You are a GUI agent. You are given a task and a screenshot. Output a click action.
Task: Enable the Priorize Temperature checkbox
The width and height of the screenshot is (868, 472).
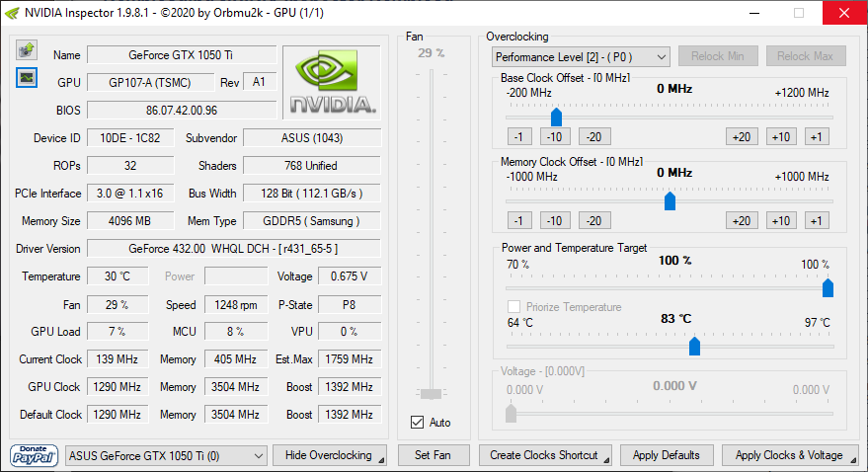pyautogui.click(x=513, y=306)
